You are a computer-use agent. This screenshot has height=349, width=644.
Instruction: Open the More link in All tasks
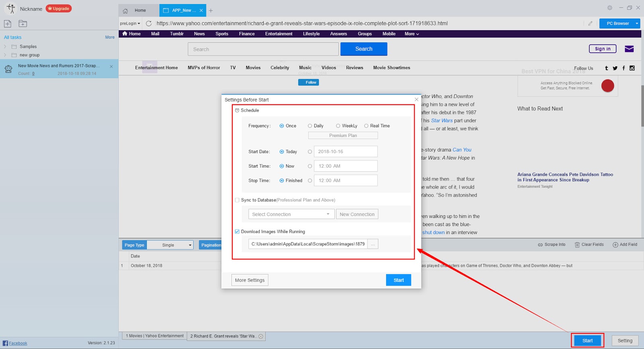pos(110,37)
